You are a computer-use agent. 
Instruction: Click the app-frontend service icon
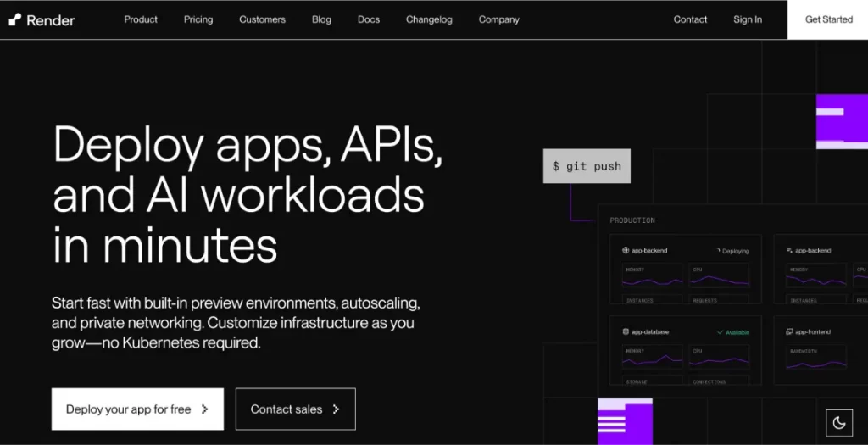789,332
